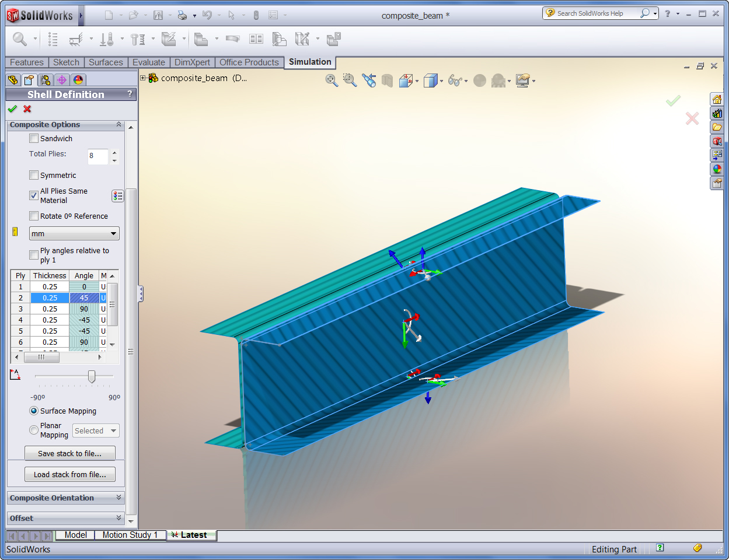Select the Appearances color ball in task pane
The width and height of the screenshot is (729, 560).
[717, 169]
